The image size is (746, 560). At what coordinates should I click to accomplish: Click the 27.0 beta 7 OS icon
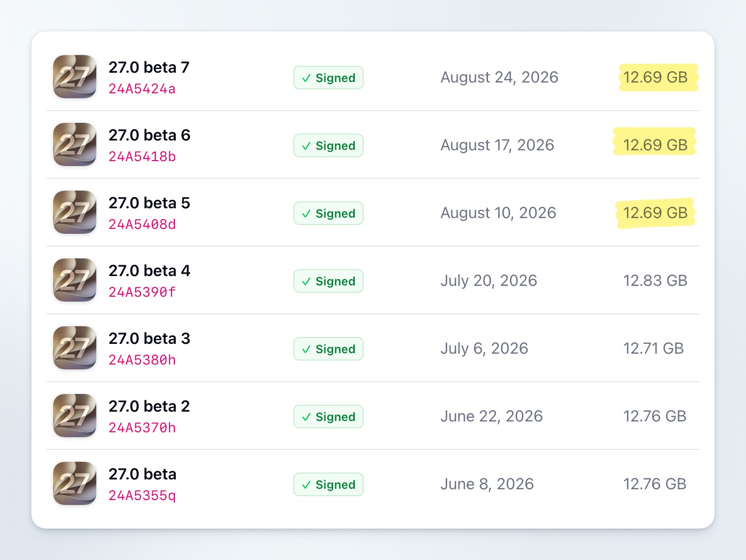point(75,77)
